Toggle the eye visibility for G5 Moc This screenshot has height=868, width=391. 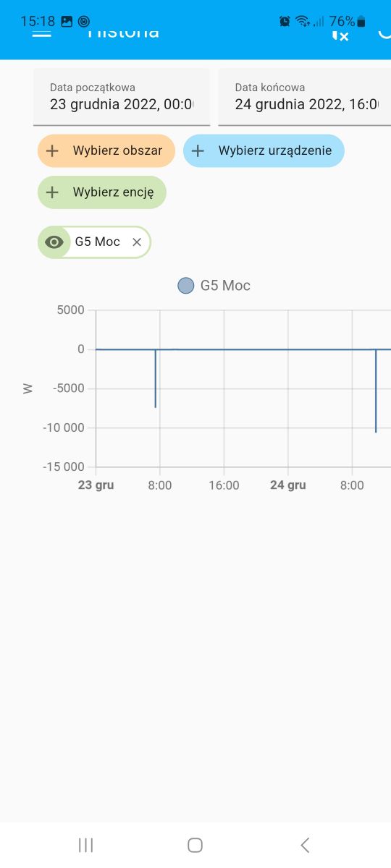coord(54,242)
